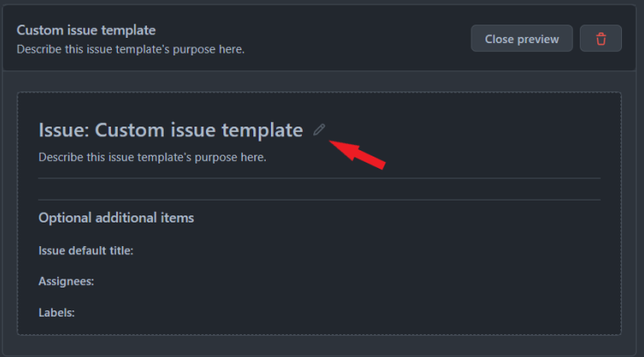644x357 pixels.
Task: Click the "Issue default title:" label
Action: [85, 251]
